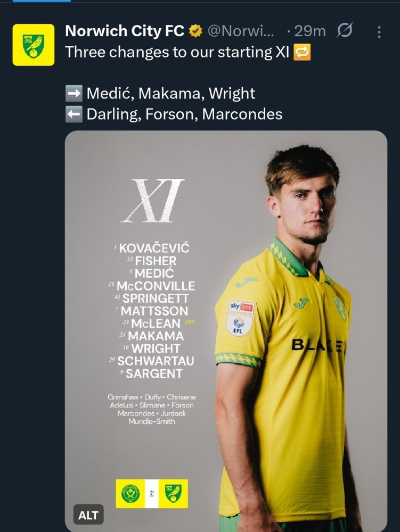Open the starting XI lineup image
Image resolution: width=400 pixels, height=532 pixels.
tap(226, 330)
